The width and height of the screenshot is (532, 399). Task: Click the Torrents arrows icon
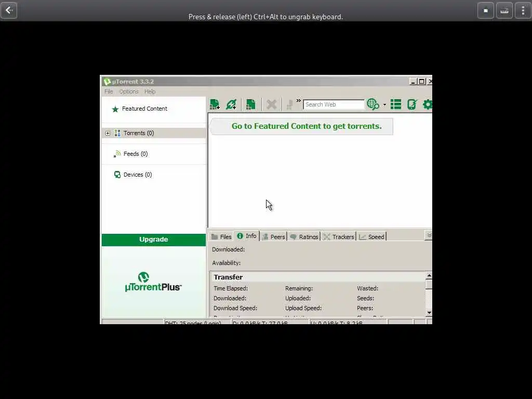pyautogui.click(x=117, y=133)
